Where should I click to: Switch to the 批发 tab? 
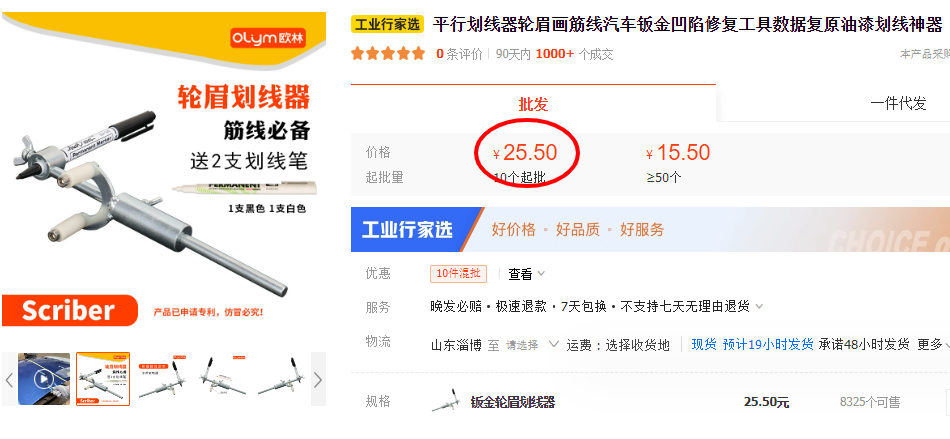533,104
